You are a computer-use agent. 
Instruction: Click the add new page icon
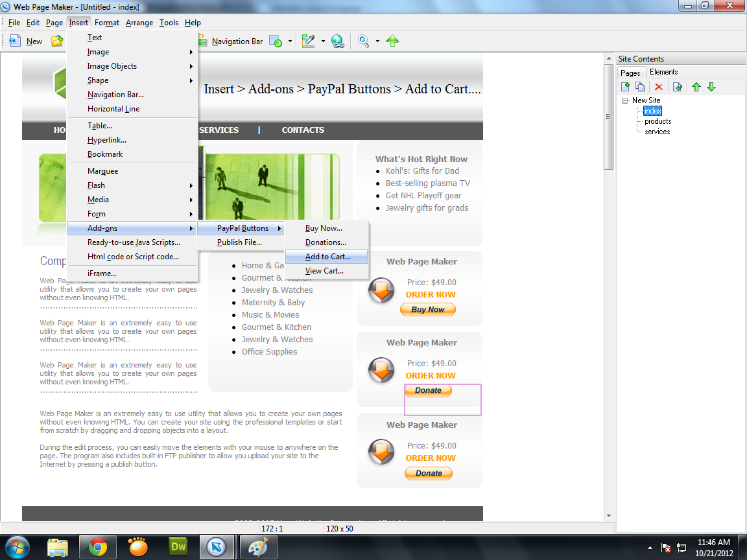(x=626, y=87)
